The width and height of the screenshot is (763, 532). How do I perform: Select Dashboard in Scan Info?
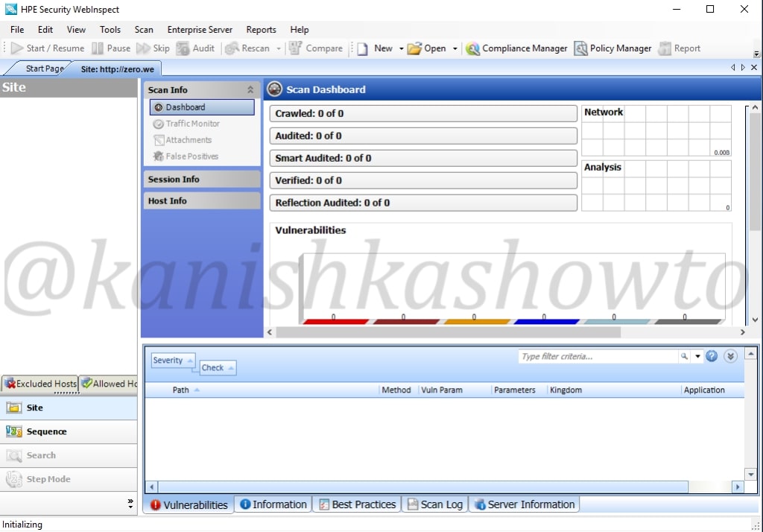click(202, 107)
